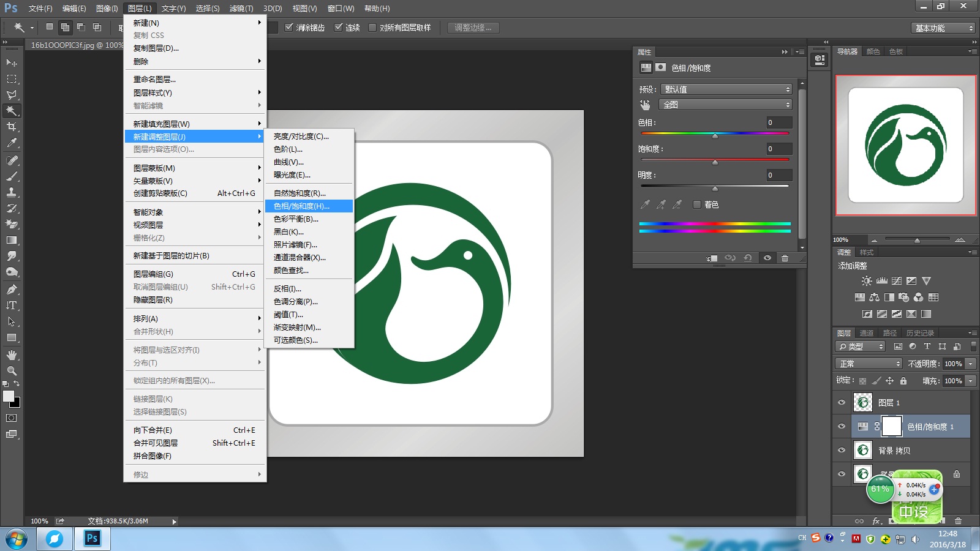Viewport: 980px width, 551px height.
Task: Switch to the 通道 channels tab
Action: (x=867, y=333)
